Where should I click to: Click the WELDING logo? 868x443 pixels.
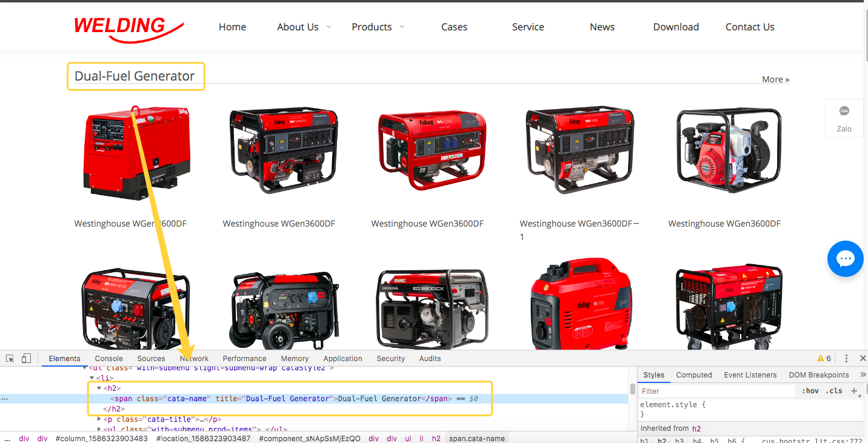click(129, 28)
